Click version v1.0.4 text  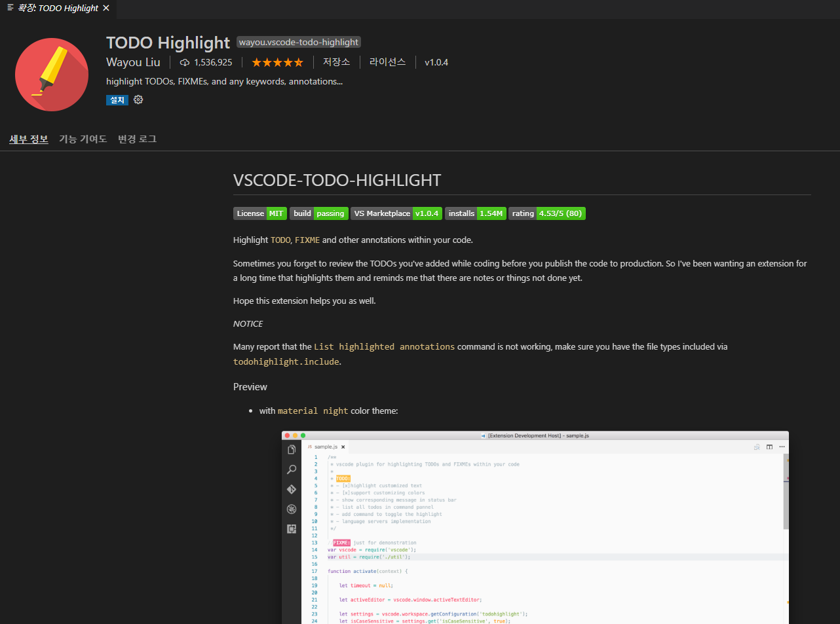tap(436, 62)
